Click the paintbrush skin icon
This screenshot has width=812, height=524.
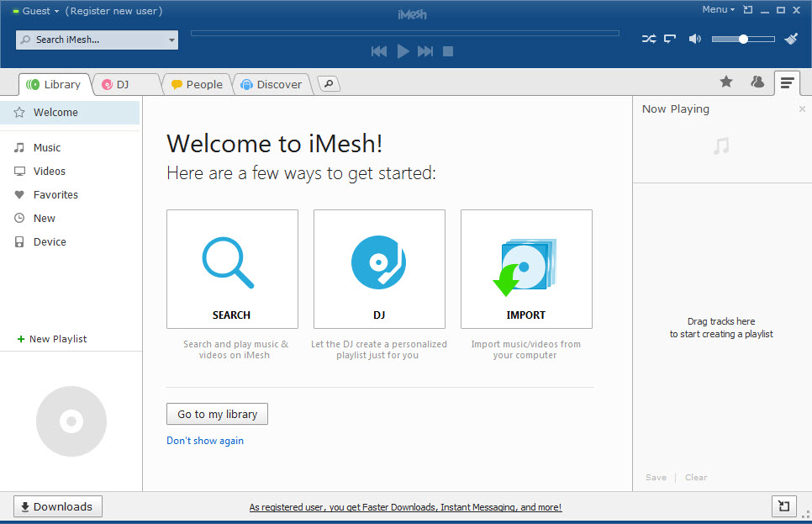791,39
